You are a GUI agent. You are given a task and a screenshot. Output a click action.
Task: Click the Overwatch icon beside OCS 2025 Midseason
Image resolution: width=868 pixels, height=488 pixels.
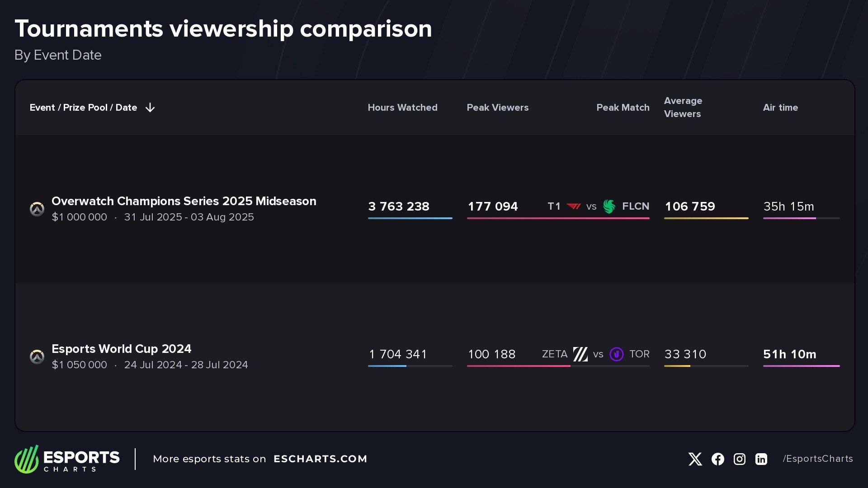[37, 209]
